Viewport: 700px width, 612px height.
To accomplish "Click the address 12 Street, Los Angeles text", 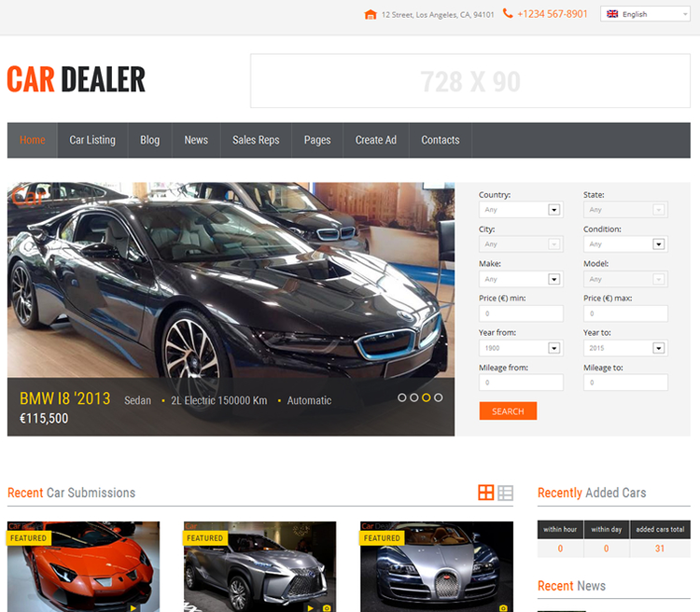I will [x=438, y=15].
